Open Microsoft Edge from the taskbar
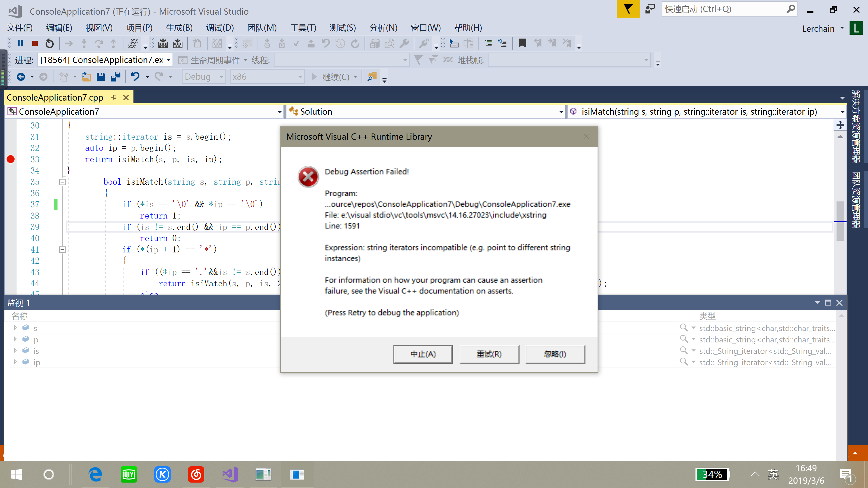 [95, 474]
